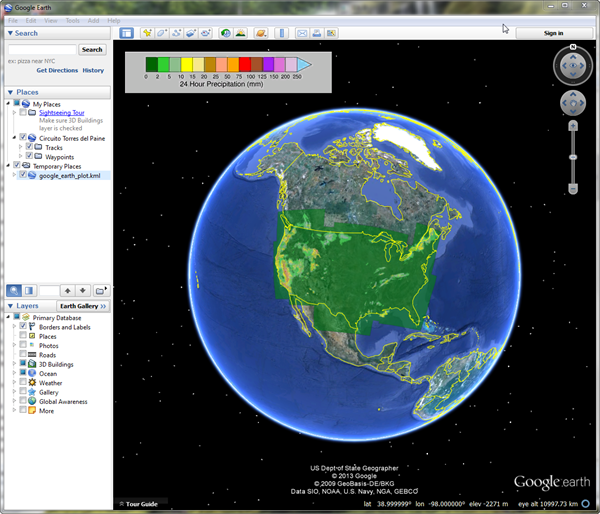The image size is (600, 514).
Task: Collapse the Search panel header arrow
Action: [9, 33]
